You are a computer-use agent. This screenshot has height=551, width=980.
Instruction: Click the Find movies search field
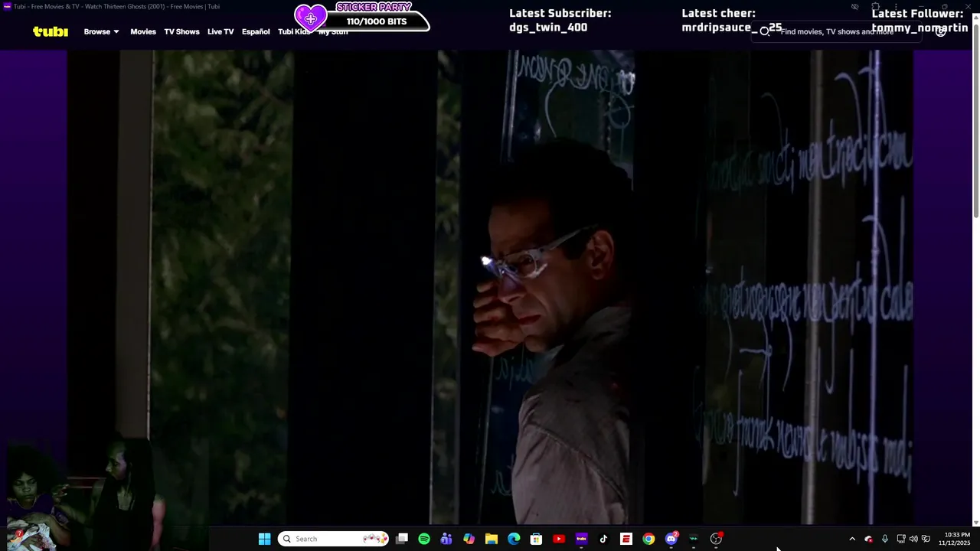coord(837,31)
